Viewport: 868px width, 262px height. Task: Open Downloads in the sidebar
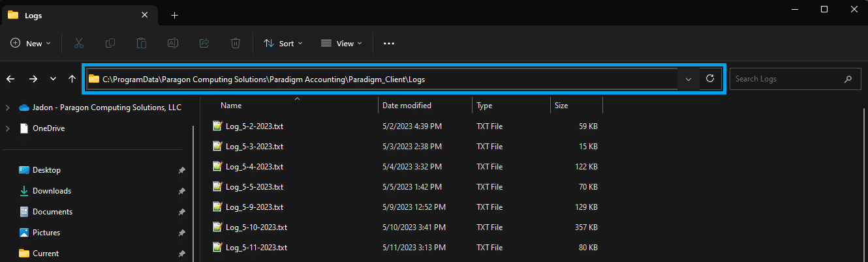tap(52, 191)
